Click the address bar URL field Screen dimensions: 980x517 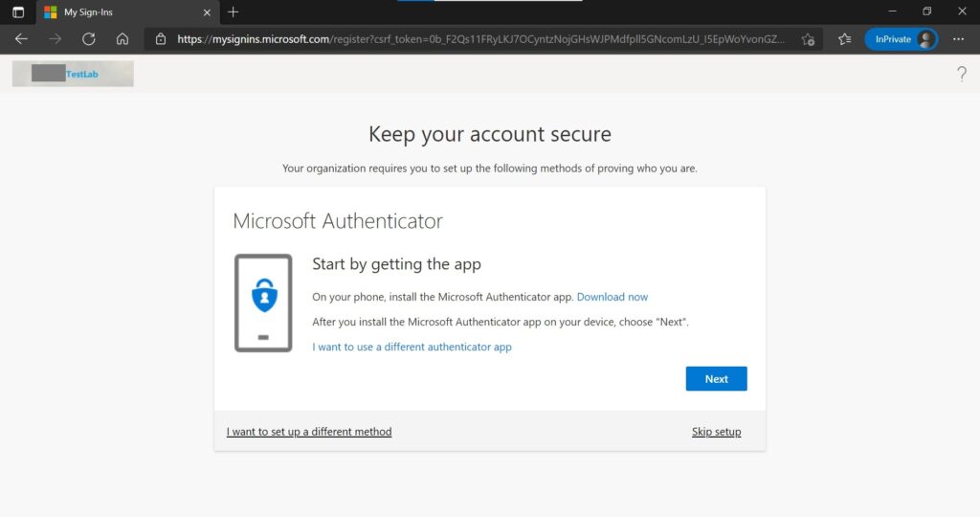click(x=479, y=39)
